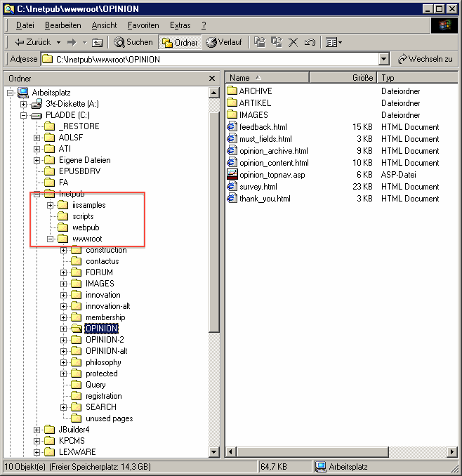
Task: Click the Undo toolbar icon
Action: (310, 43)
